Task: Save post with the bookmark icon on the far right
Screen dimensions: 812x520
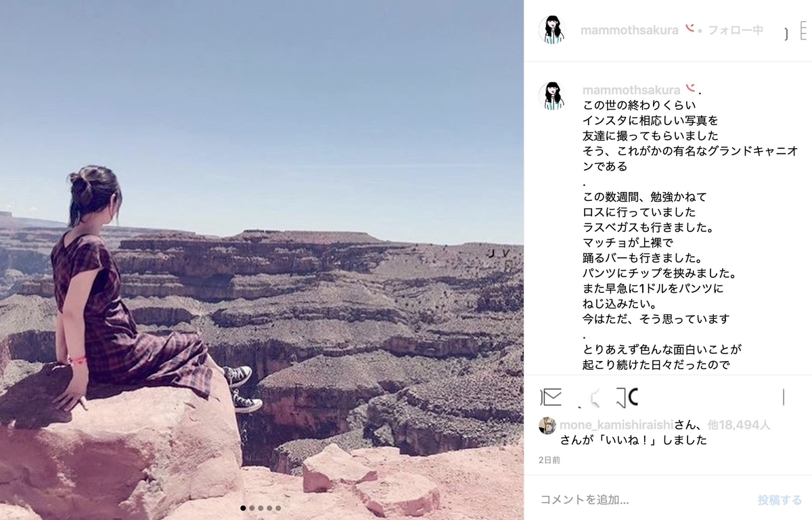Action: pyautogui.click(x=784, y=397)
